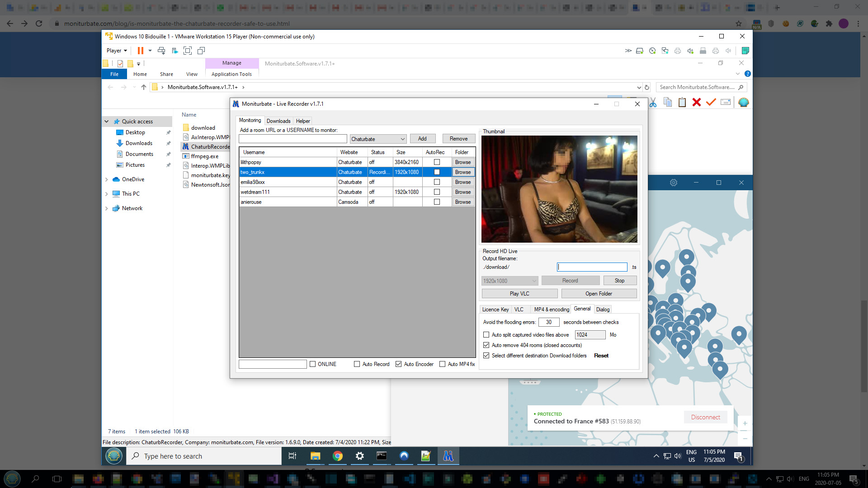Viewport: 868px width, 488px height.
Task: Click the 1920x1080 resolution dropdown selector
Action: (x=509, y=280)
